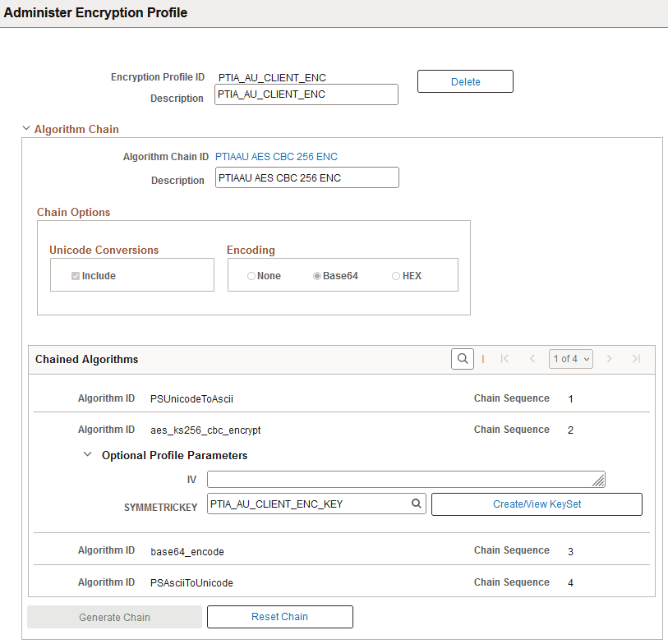Advance to the next algorithm row
Image resolution: width=668 pixels, height=644 pixels.
[x=609, y=358]
